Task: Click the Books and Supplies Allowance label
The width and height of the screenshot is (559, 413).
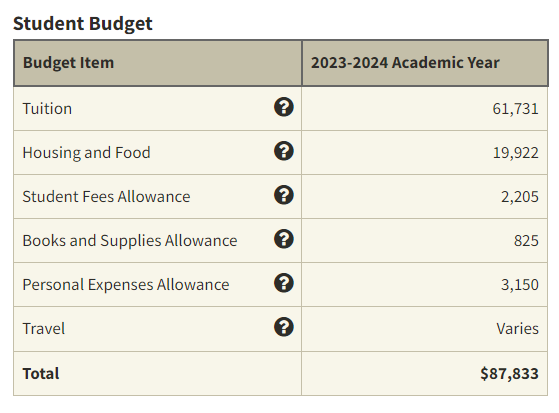Action: [x=130, y=241]
